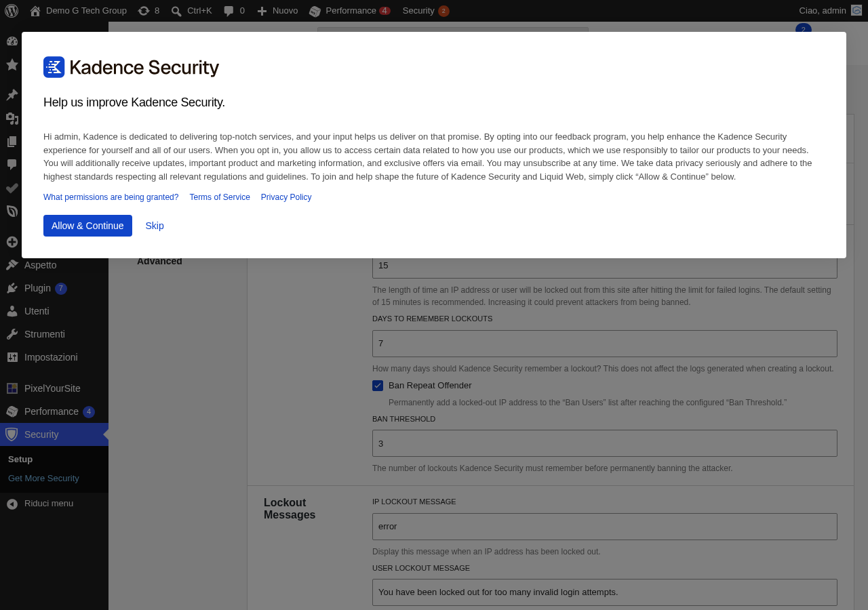Image resolution: width=868 pixels, height=610 pixels.
Task: Click the User Lockout Message field
Action: click(605, 592)
